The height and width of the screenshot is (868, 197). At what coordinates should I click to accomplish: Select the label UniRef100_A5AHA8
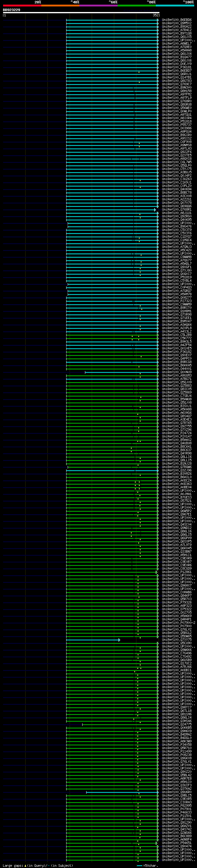click(x=177, y=50)
